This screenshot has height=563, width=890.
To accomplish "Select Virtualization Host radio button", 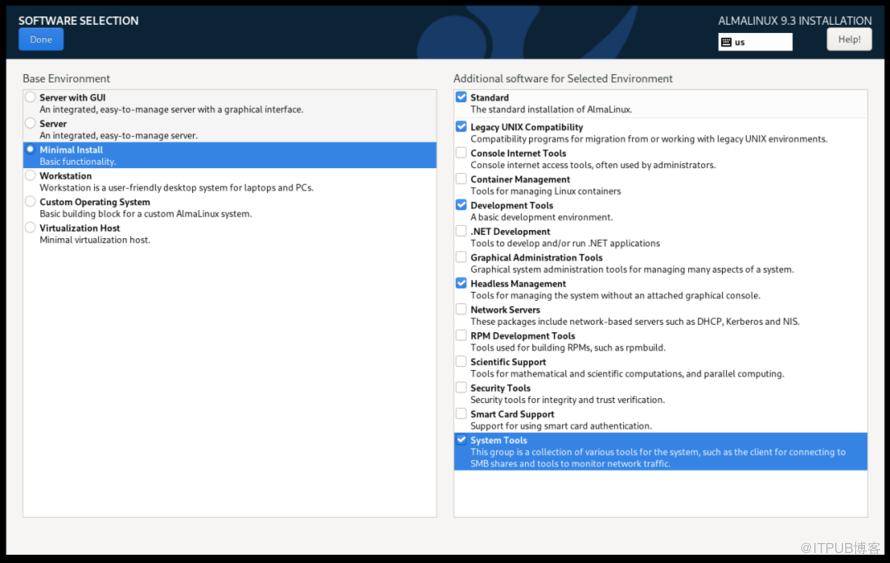I will pyautogui.click(x=31, y=228).
